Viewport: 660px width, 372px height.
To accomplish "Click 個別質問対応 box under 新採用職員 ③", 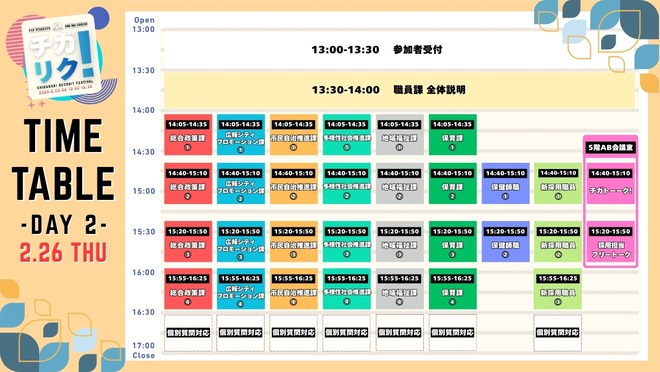I will [558, 333].
